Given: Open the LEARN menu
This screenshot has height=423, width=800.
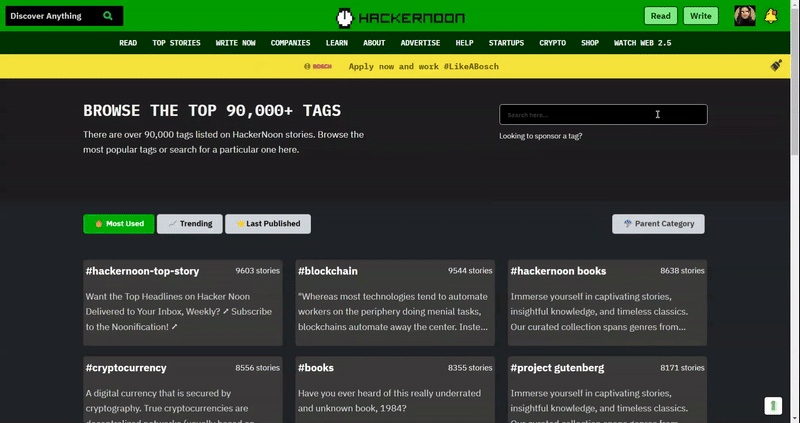Looking at the screenshot, I should (337, 43).
